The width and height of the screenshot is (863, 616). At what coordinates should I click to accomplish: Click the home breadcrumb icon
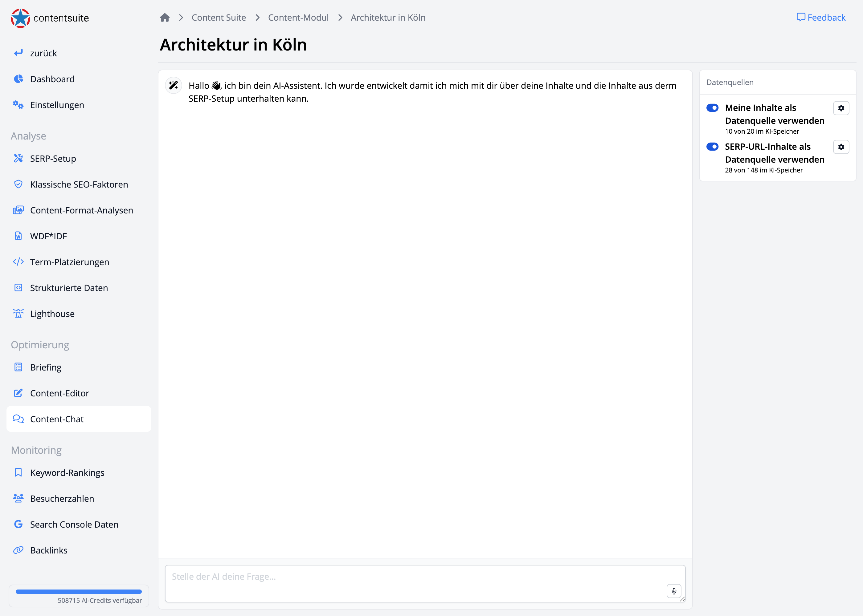165,18
